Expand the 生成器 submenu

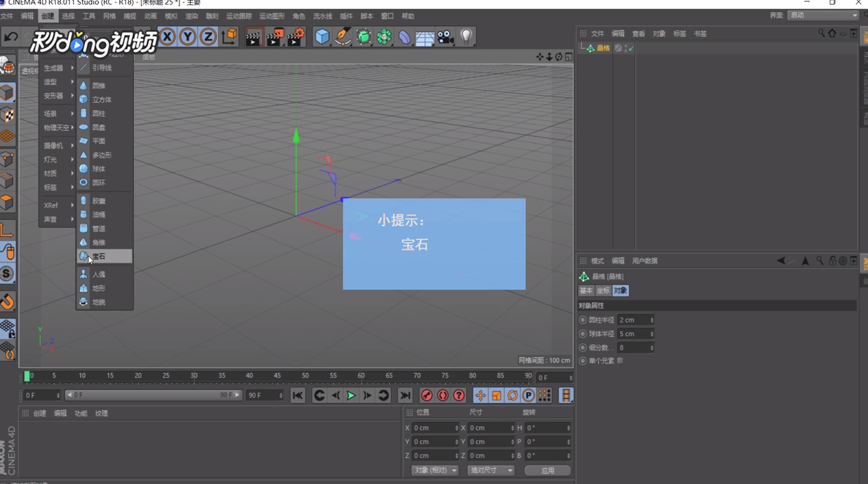pos(58,68)
